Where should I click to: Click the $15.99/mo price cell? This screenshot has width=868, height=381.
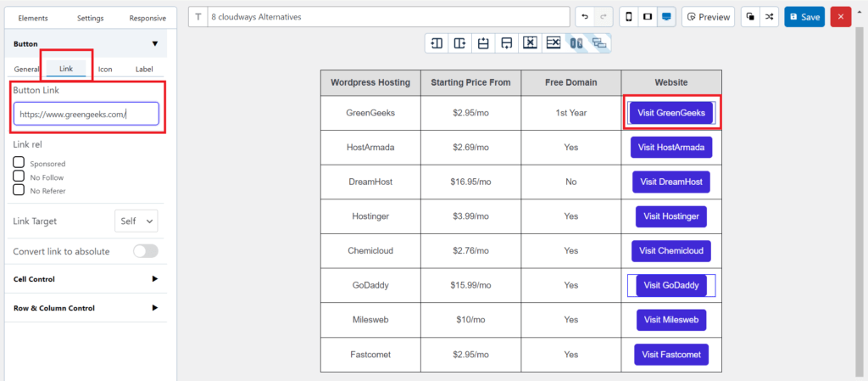(x=470, y=285)
